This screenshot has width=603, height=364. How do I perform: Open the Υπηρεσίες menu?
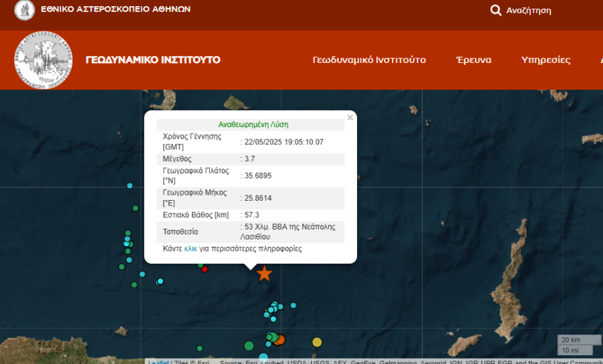[545, 60]
